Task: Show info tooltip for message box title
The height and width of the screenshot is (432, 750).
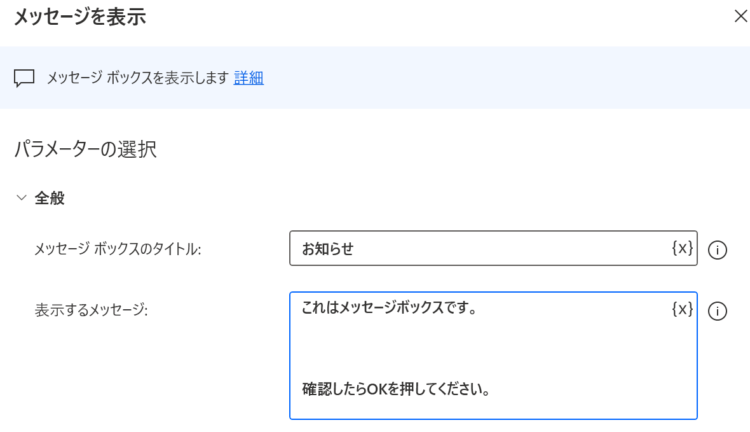Action: tap(717, 250)
